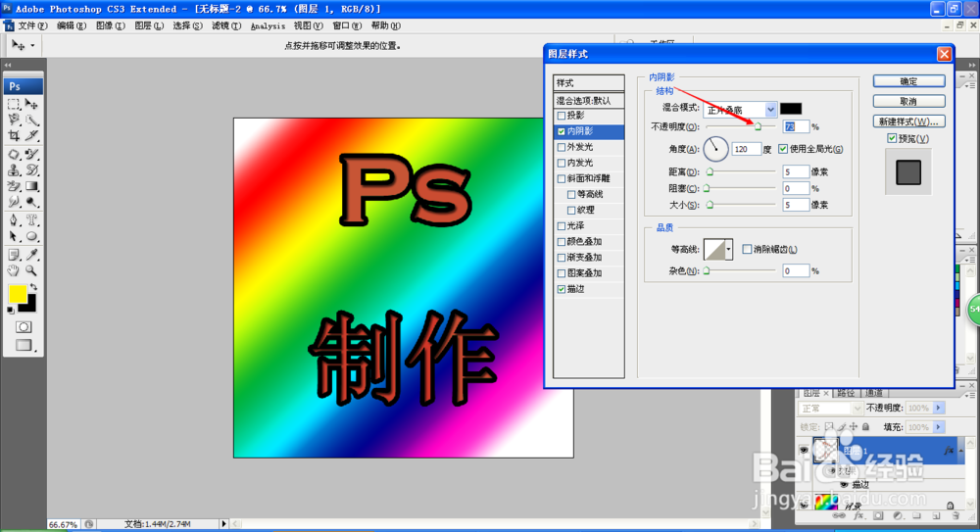980x532 pixels.
Task: Select the Crop tool
Action: click(x=14, y=135)
